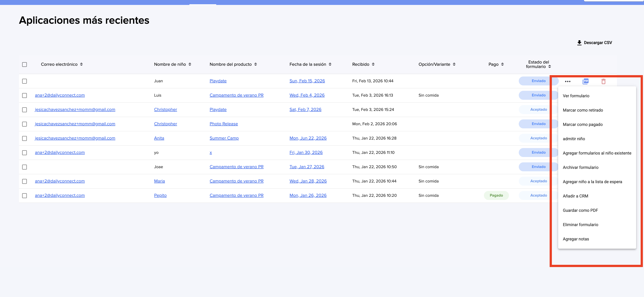644x297 pixels.
Task: Choose Archivar formulario menu option
Action: click(x=580, y=167)
